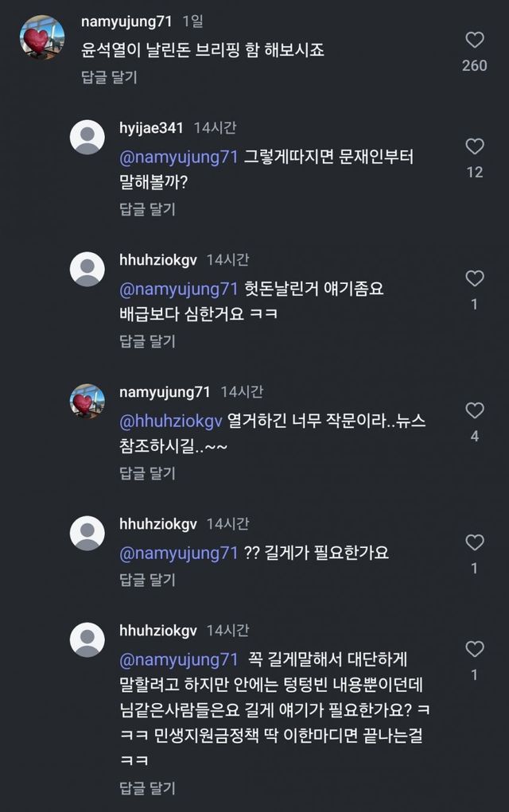Tap @namyujung71 mention in hyijae341's reply
This screenshot has width=509, height=812.
coord(179,157)
